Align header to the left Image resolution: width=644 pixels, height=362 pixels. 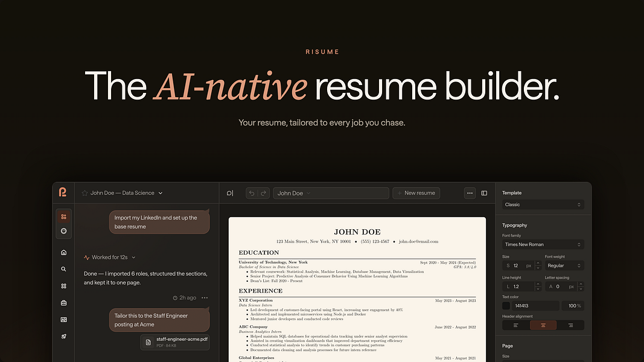(x=516, y=325)
